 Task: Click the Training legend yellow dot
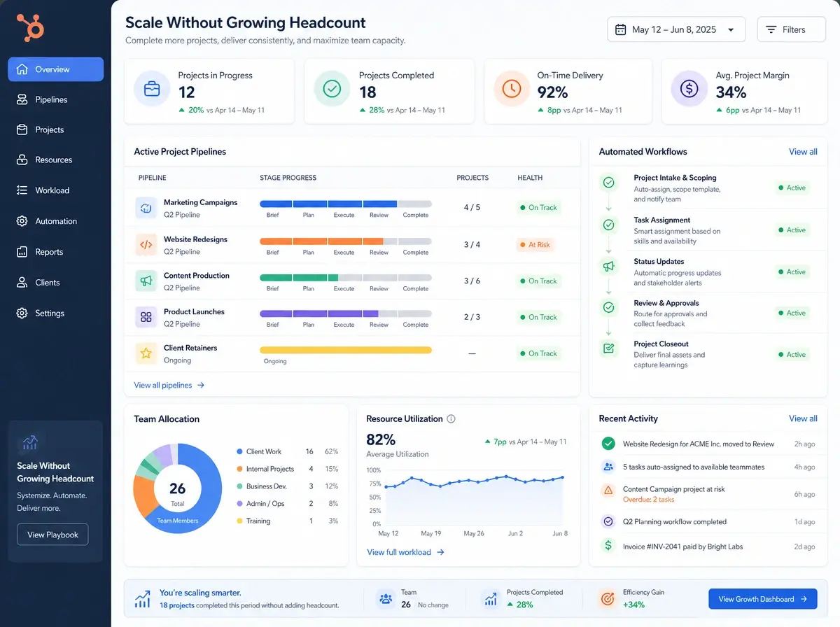239,521
